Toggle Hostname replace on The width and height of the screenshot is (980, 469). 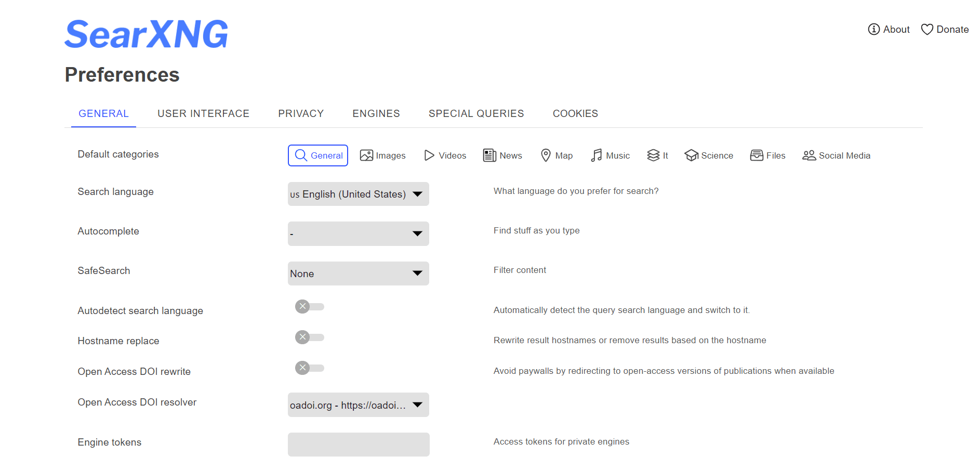[309, 337]
